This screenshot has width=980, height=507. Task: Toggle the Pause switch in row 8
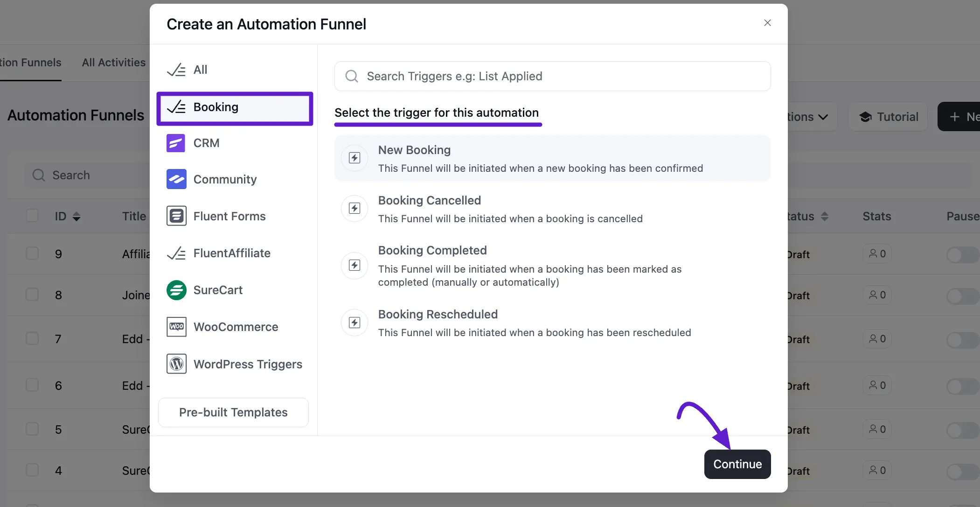[x=963, y=296]
